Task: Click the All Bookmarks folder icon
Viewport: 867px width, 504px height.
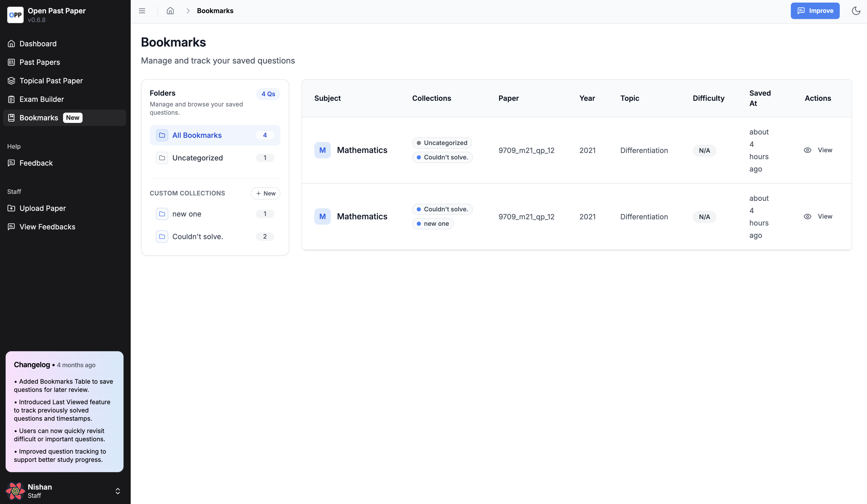Action: pos(162,135)
